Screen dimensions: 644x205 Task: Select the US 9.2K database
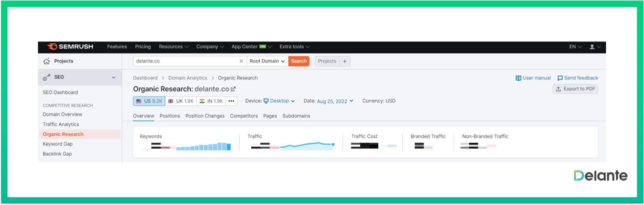(x=149, y=101)
